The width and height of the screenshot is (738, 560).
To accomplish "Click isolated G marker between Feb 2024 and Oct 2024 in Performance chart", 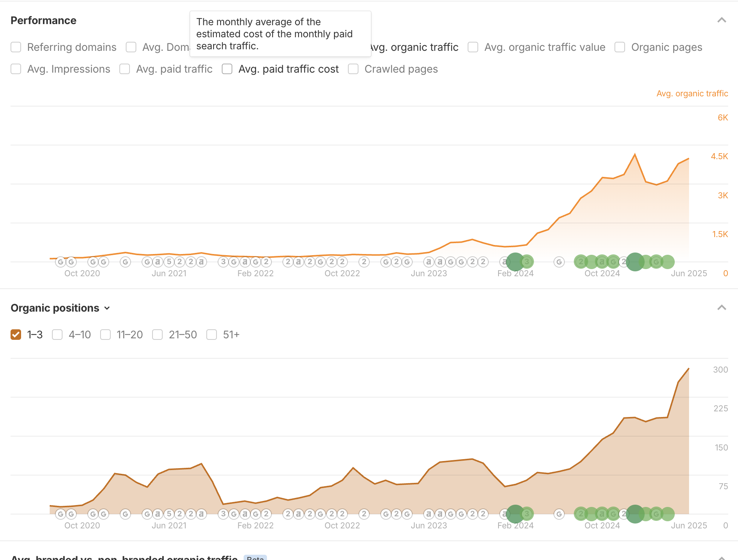I will (x=559, y=262).
